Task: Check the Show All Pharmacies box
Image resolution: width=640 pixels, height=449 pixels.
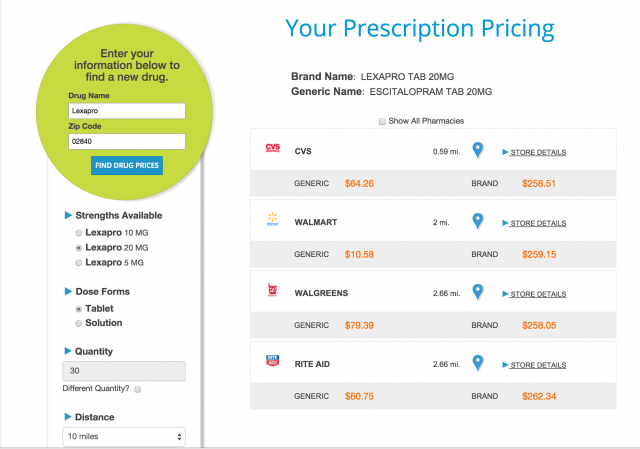Action: pos(382,121)
